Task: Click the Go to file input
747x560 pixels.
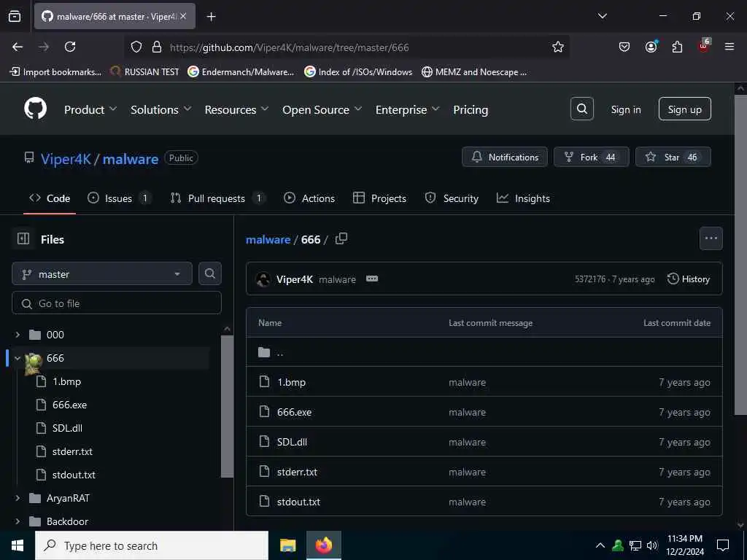Action: point(117,303)
